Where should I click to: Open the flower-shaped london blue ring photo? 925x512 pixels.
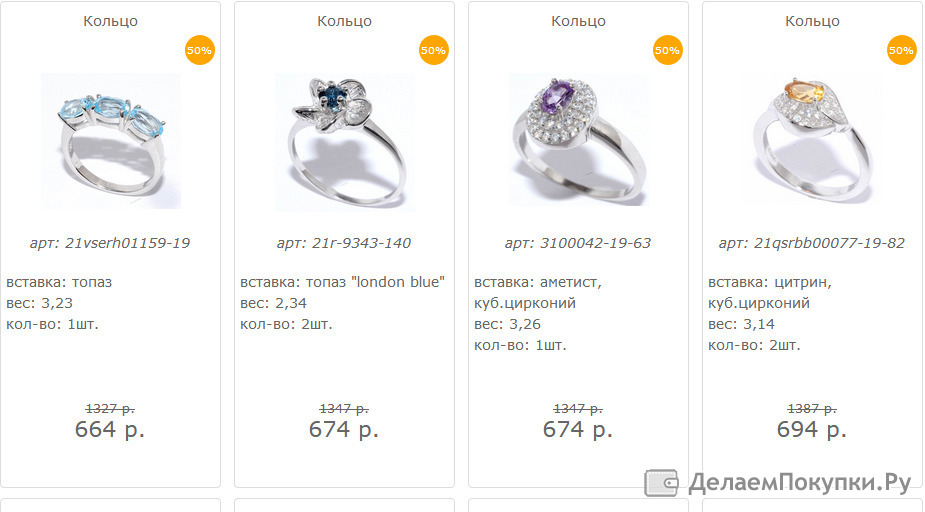(x=345, y=142)
